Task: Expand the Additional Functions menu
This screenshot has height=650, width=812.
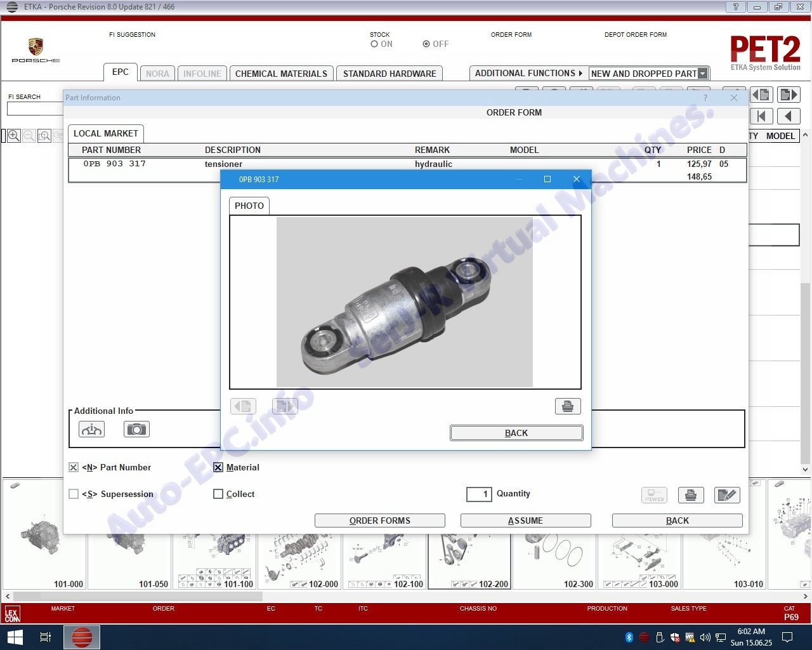Action: [528, 74]
